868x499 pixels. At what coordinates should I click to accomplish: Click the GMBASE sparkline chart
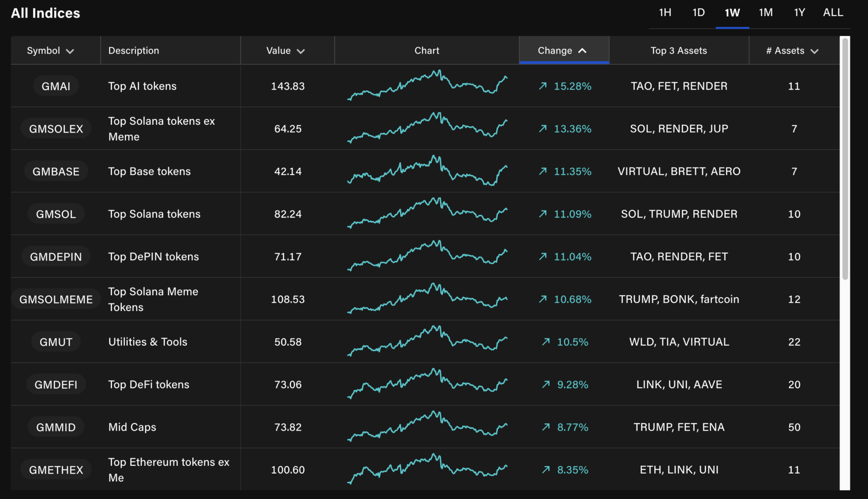pyautogui.click(x=427, y=170)
